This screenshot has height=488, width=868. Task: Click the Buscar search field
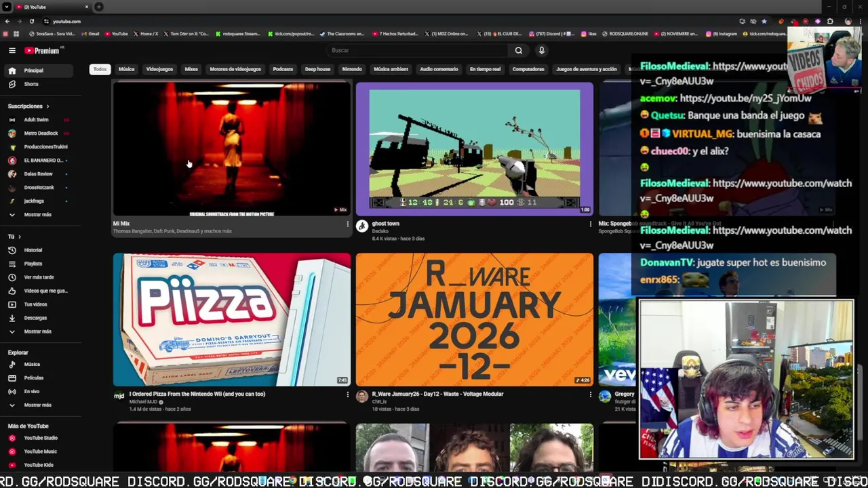tap(417, 50)
